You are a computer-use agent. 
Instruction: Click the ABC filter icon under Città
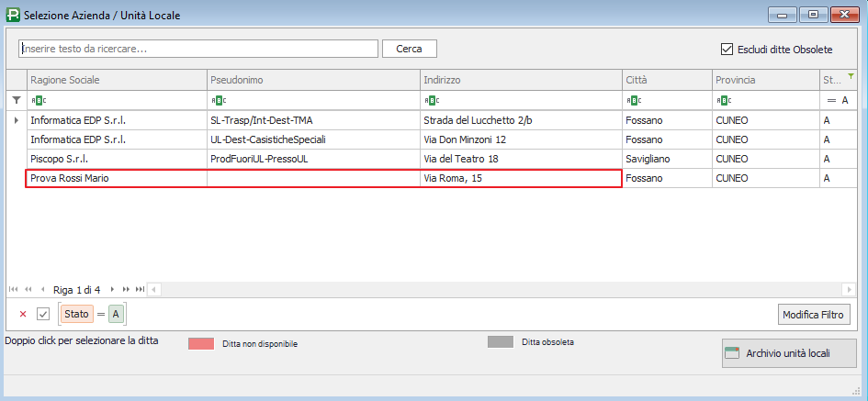(x=634, y=100)
